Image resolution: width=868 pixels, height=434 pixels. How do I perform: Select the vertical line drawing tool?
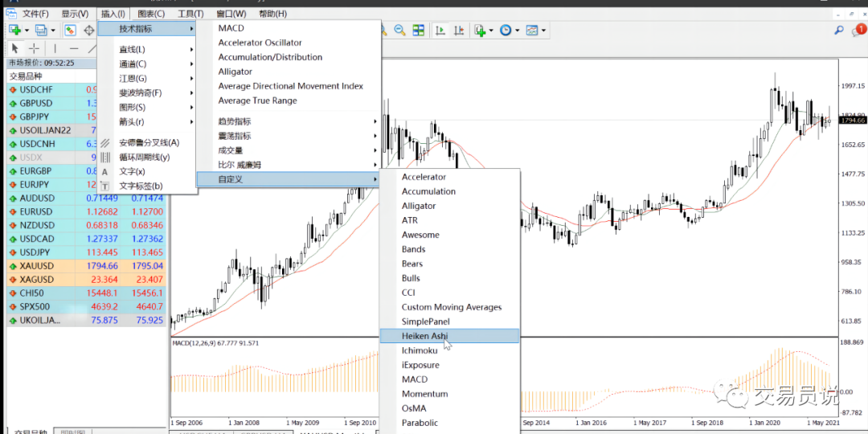coord(55,48)
